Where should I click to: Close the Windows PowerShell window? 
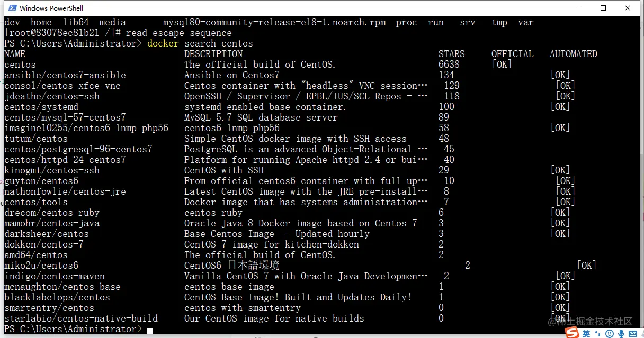point(629,8)
